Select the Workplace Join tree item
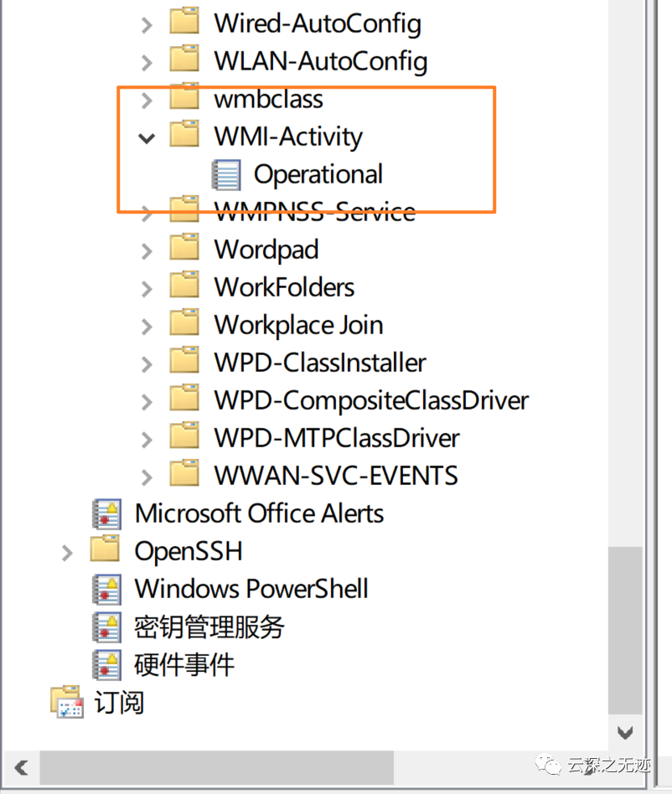Image resolution: width=672 pixels, height=794 pixels. click(x=298, y=325)
